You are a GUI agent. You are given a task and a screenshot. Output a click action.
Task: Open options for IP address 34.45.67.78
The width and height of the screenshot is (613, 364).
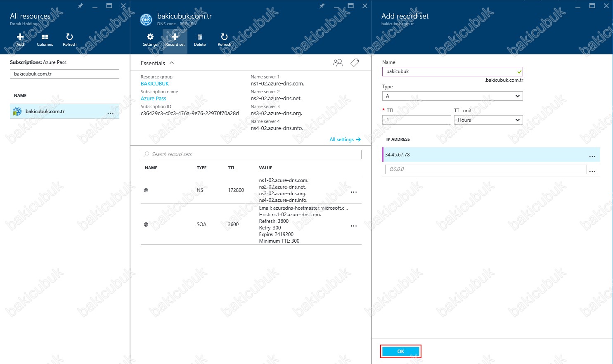tap(592, 156)
